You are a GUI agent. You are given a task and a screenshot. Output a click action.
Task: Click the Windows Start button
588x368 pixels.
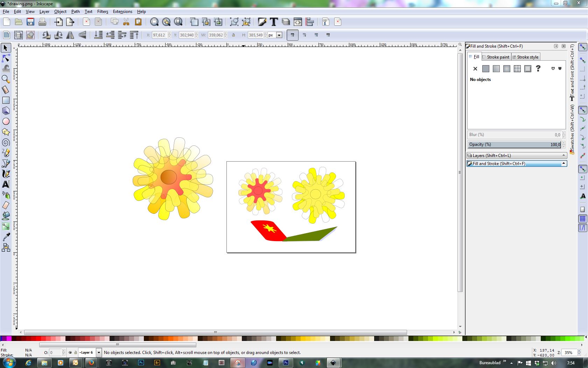click(x=9, y=362)
